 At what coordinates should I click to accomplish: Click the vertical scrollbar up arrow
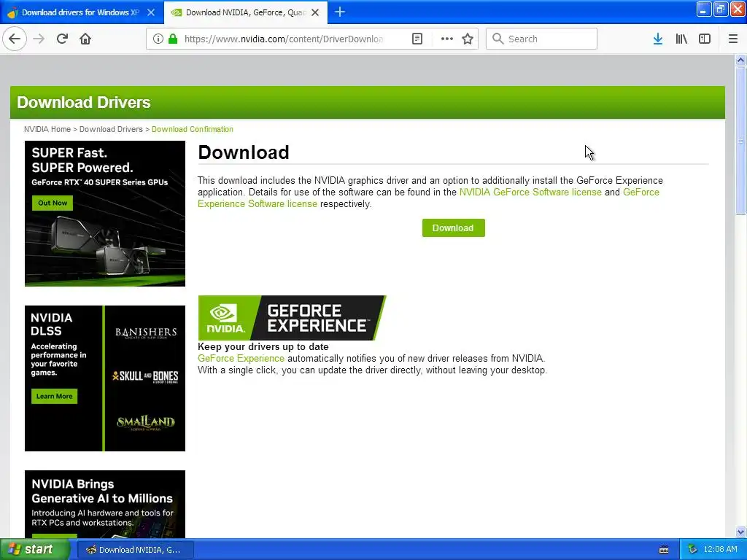[740, 60]
